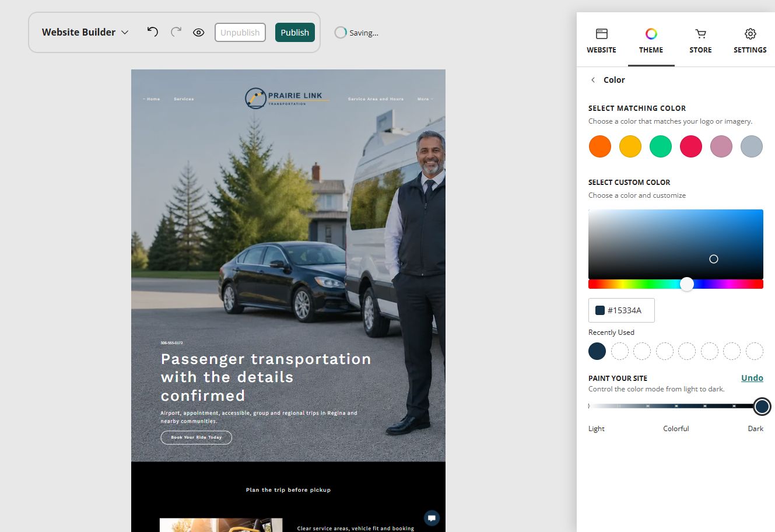Screen dimensions: 775x532
Task: Choose the red-pink matching color
Action: pyautogui.click(x=691, y=146)
